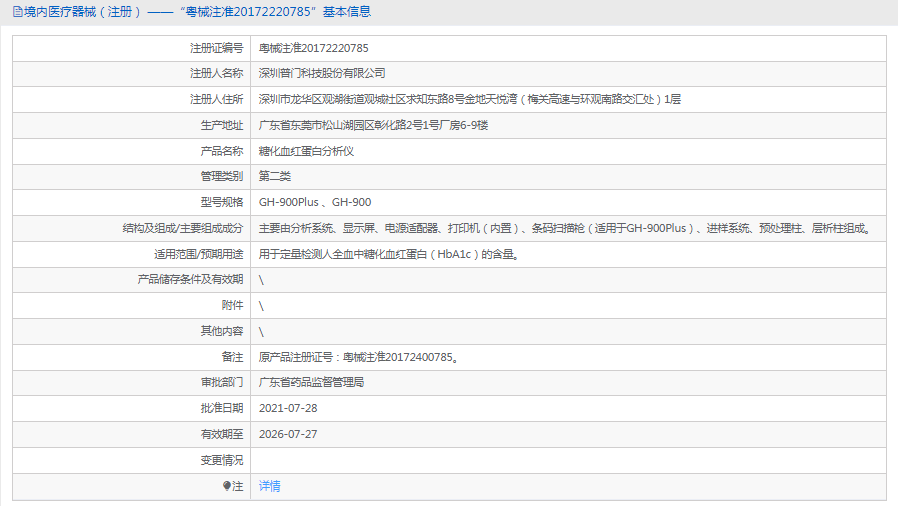Click the 型号规格 row label
This screenshot has width=898, height=506.
tap(222, 202)
